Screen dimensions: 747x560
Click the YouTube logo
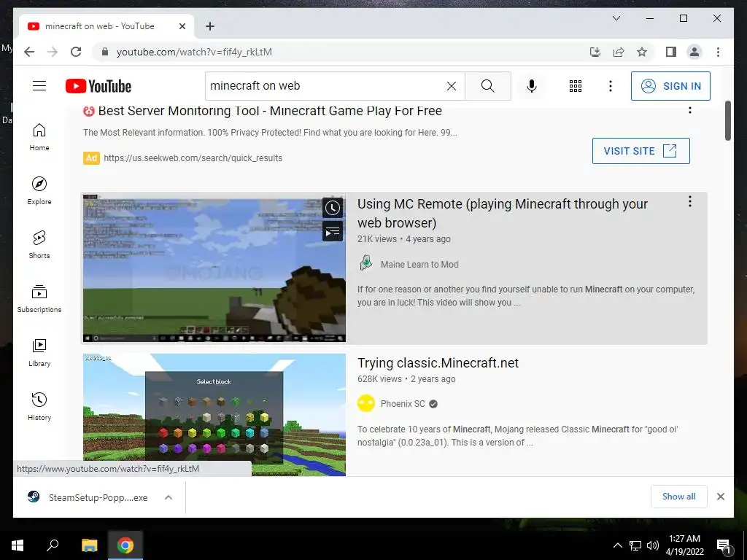pos(98,86)
